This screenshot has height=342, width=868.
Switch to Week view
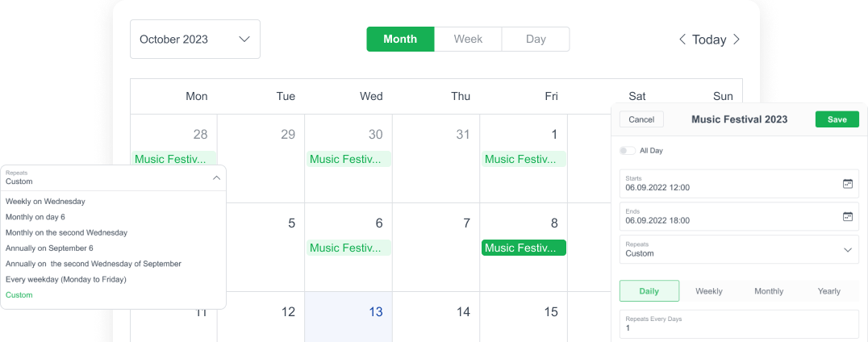pos(468,40)
